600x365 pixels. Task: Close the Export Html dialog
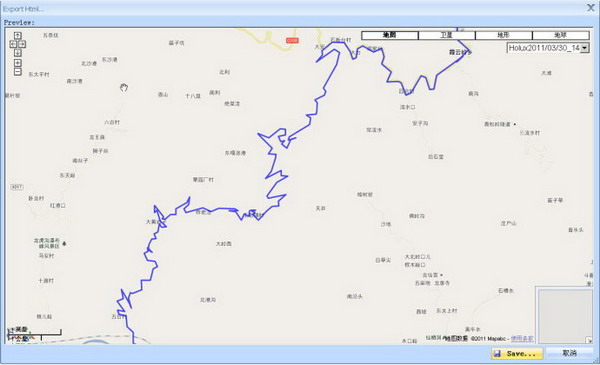591,8
